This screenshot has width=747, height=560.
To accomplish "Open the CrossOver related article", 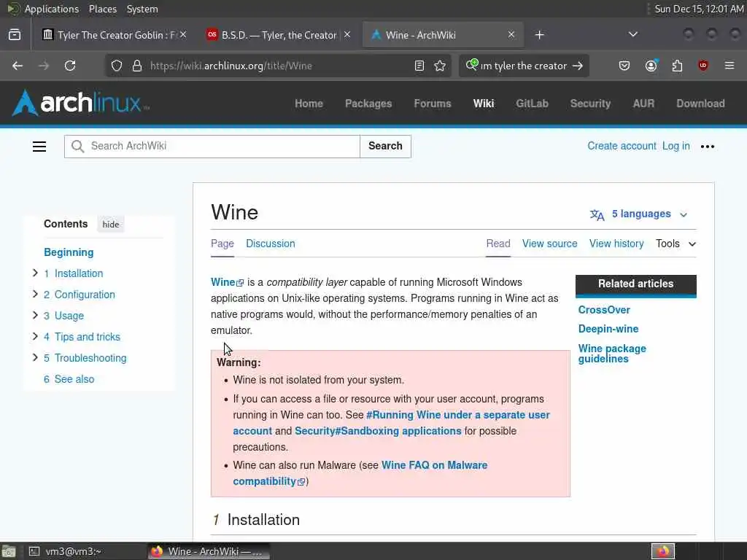I will [603, 310].
